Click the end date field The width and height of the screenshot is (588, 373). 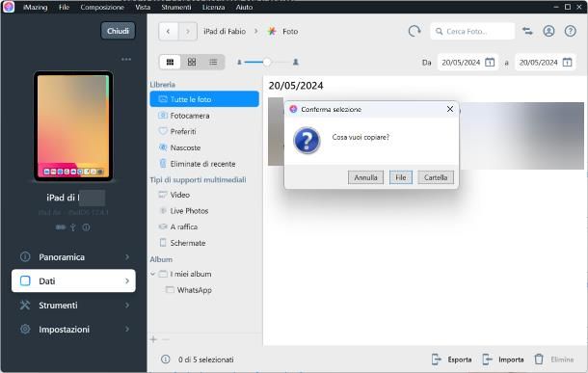tap(538, 63)
